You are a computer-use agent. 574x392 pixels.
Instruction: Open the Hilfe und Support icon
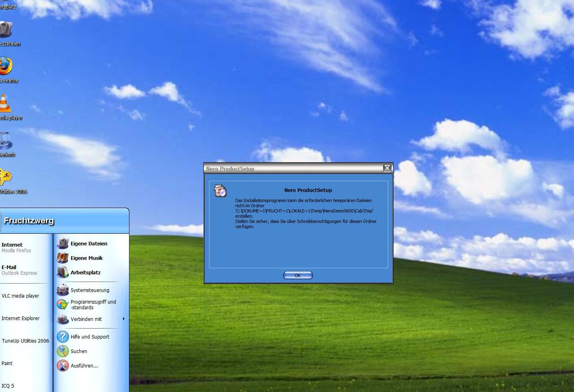[63, 337]
